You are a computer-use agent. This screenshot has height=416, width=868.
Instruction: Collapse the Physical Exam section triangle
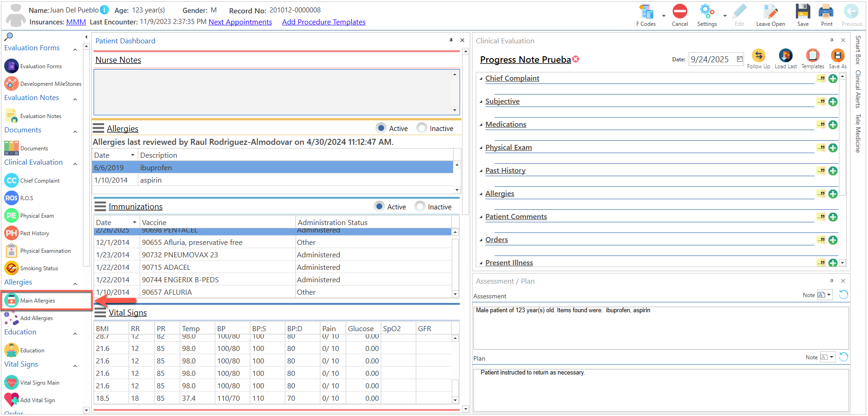[x=481, y=148]
